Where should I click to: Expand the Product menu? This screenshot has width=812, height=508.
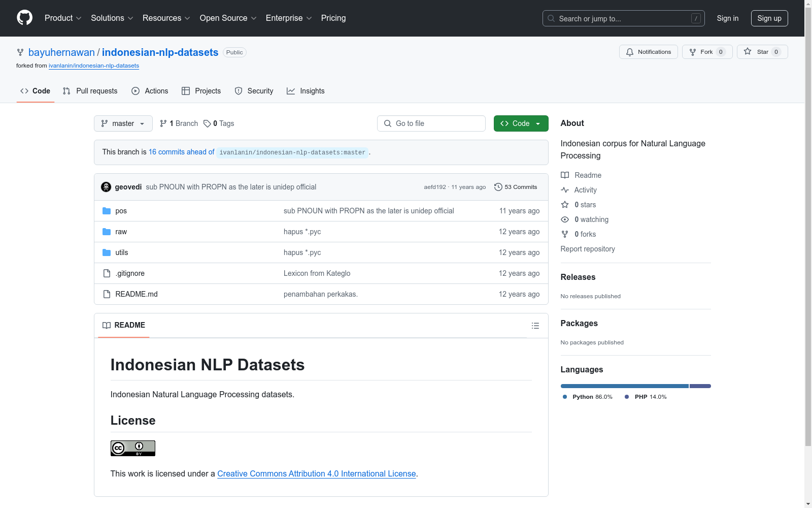(63, 18)
